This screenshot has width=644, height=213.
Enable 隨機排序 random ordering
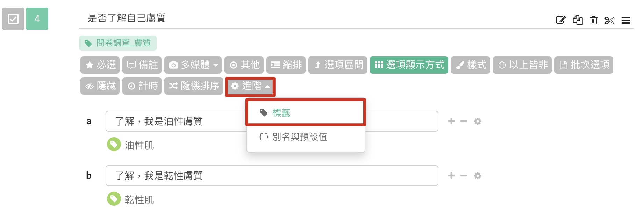click(194, 86)
